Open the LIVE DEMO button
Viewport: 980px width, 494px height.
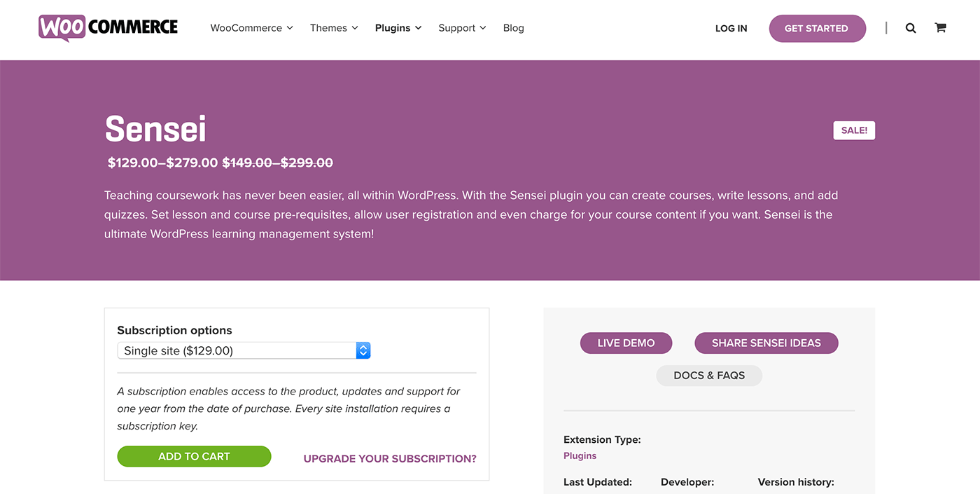coord(626,343)
